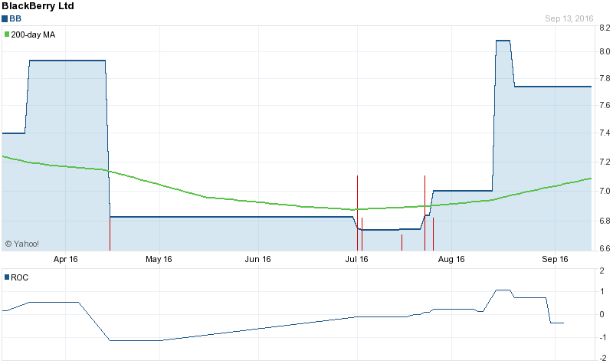613x364 pixels.
Task: Click the ROC axis value 2
Action: (602, 271)
